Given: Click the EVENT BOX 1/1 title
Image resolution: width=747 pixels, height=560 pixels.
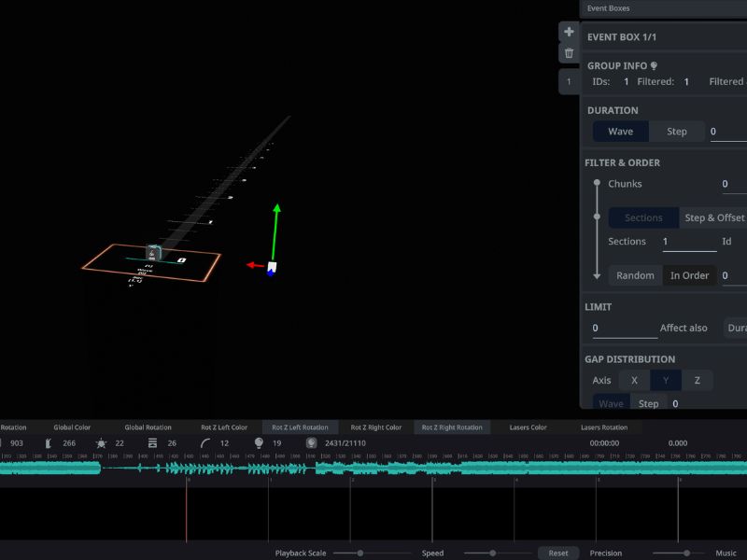Looking at the screenshot, I should click(621, 37).
